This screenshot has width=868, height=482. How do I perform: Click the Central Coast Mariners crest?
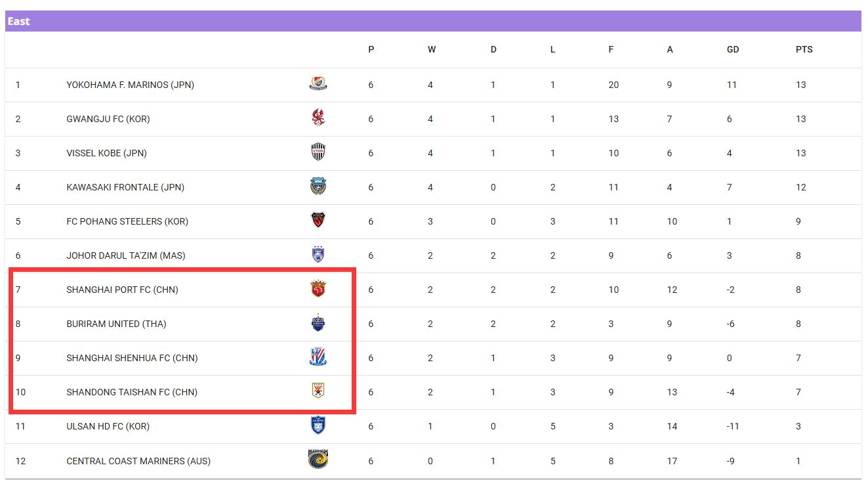coord(318,460)
